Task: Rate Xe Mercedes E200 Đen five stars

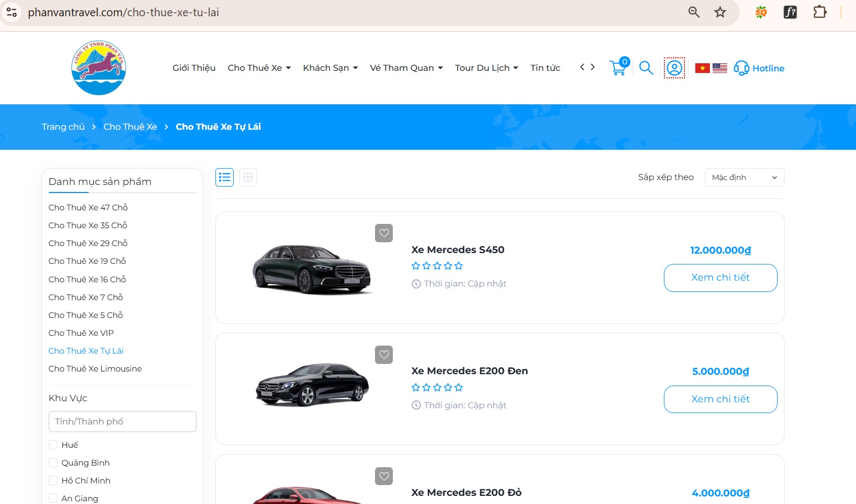Action: coord(459,387)
